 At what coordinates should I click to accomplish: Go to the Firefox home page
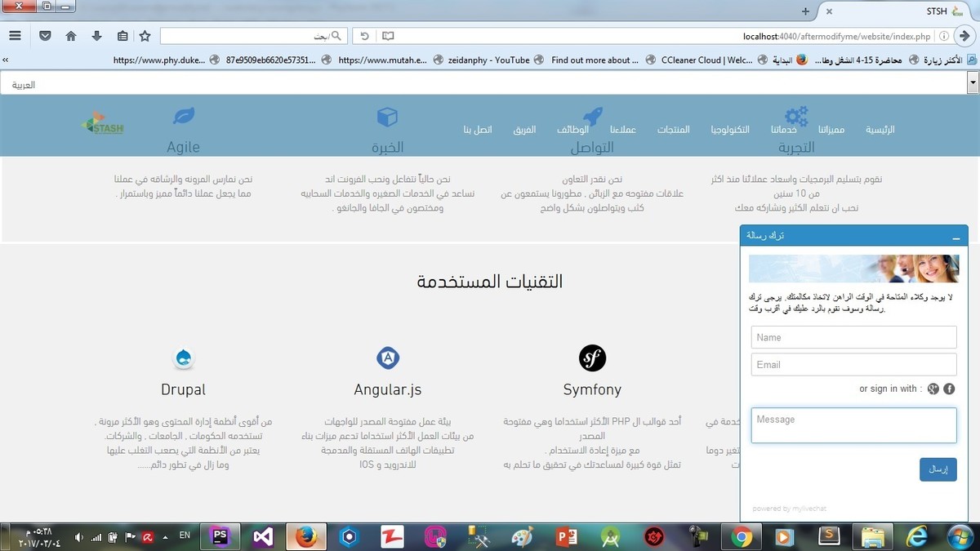tap(71, 36)
